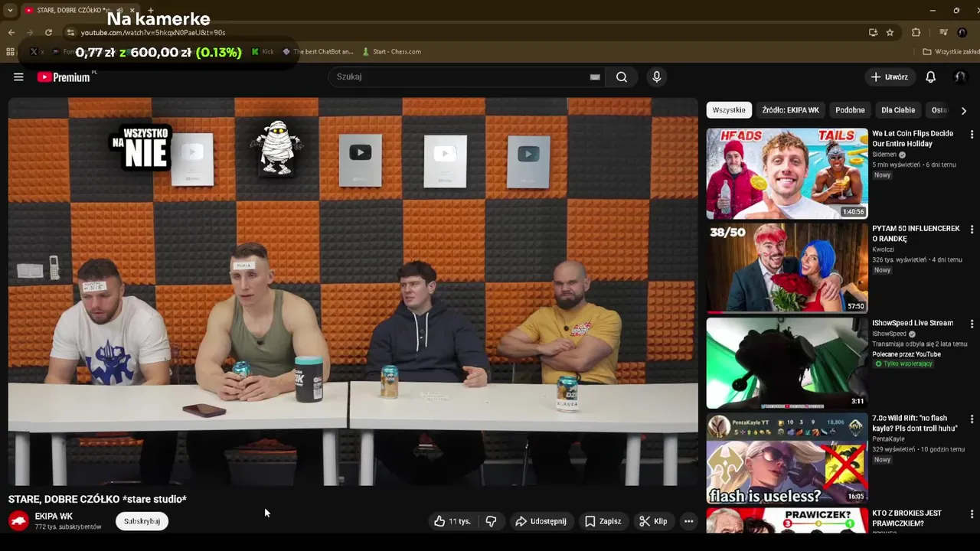Open the tab search dropdown arrow
The image size is (980, 551).
[x=10, y=10]
